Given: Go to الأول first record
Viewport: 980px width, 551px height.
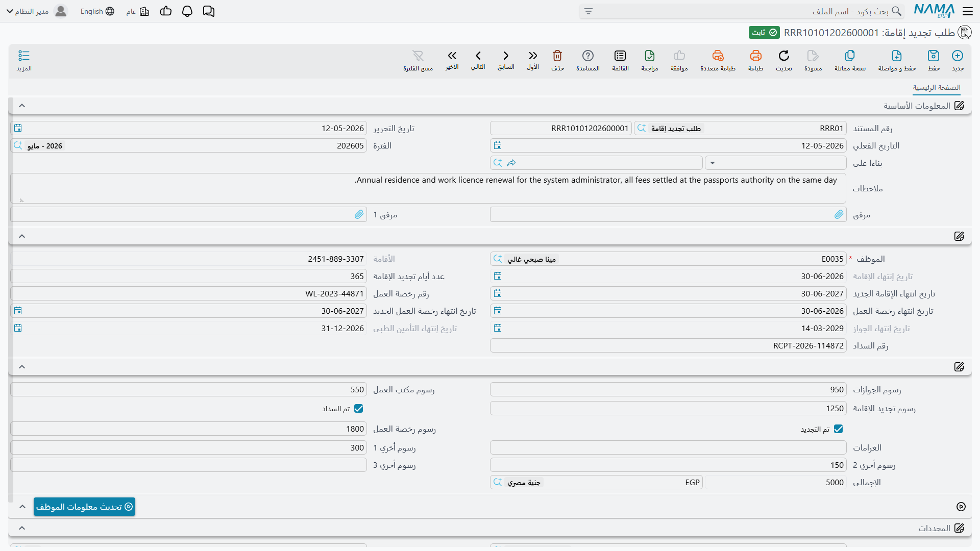Looking at the screenshot, I should (533, 60).
